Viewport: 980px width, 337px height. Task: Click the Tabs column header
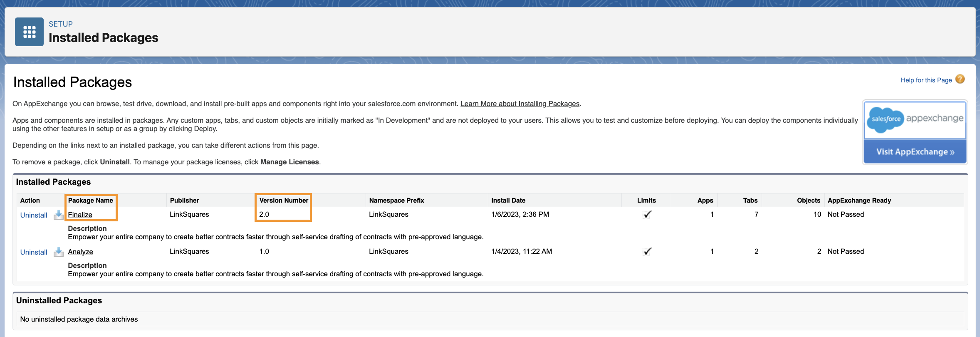[x=750, y=201]
